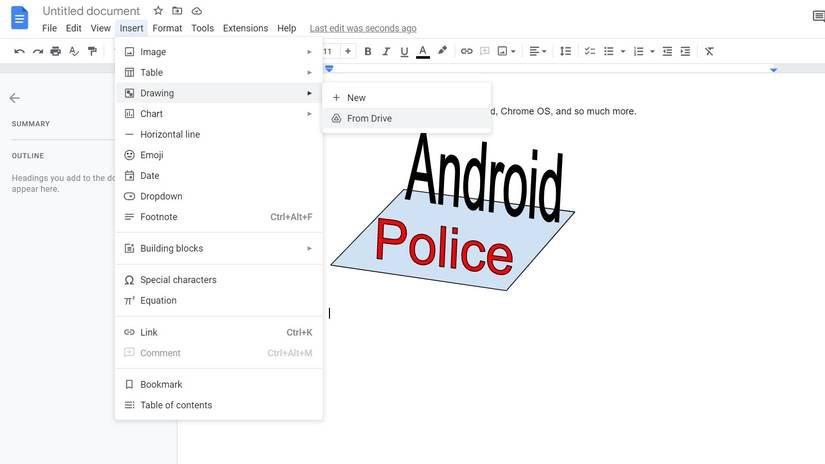825x464 pixels.
Task: Choose Link from the Insert menu
Action: pos(218,332)
